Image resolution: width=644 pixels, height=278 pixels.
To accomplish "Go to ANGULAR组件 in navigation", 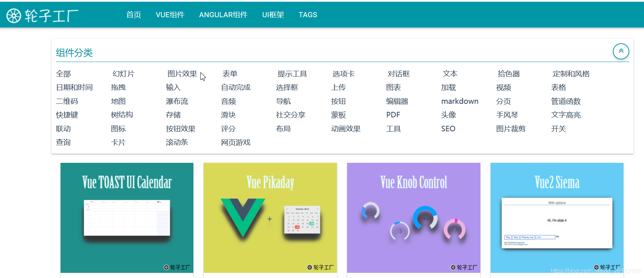I will click(x=223, y=15).
